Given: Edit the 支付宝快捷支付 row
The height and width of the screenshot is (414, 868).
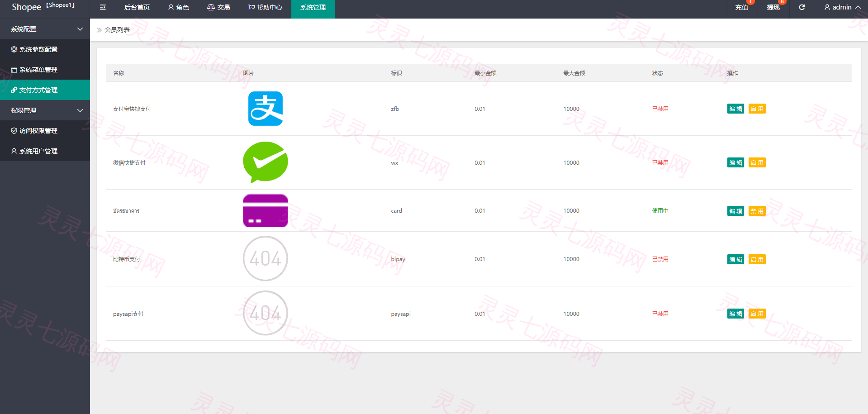Looking at the screenshot, I should pos(735,109).
